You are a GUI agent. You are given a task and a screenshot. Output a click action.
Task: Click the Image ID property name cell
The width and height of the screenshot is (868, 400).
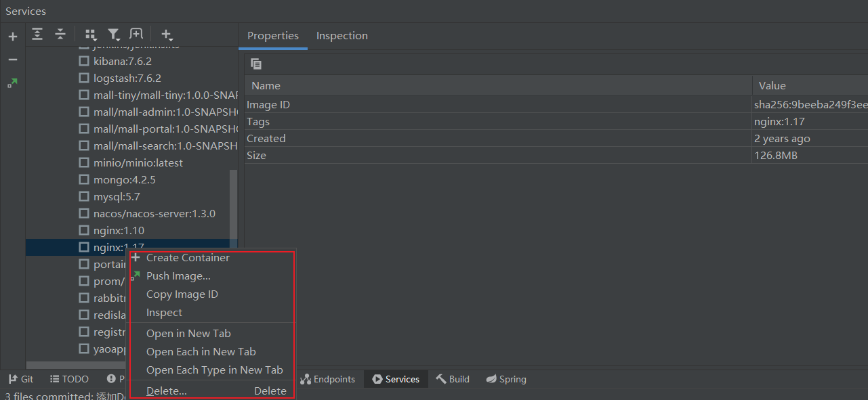pyautogui.click(x=498, y=105)
